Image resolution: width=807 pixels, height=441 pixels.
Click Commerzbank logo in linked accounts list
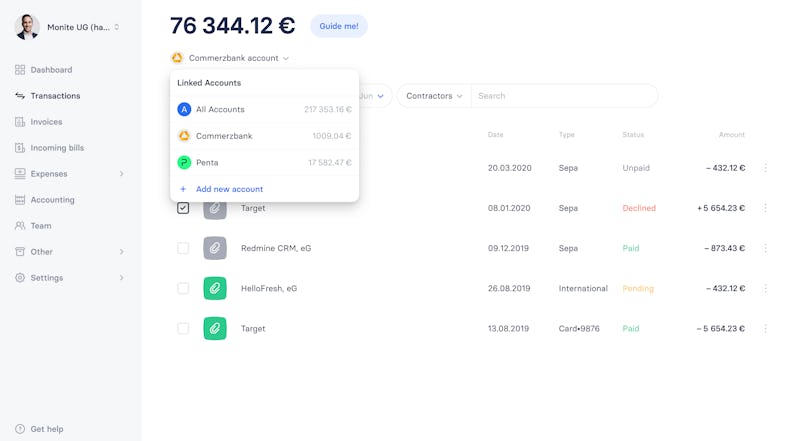tap(184, 136)
